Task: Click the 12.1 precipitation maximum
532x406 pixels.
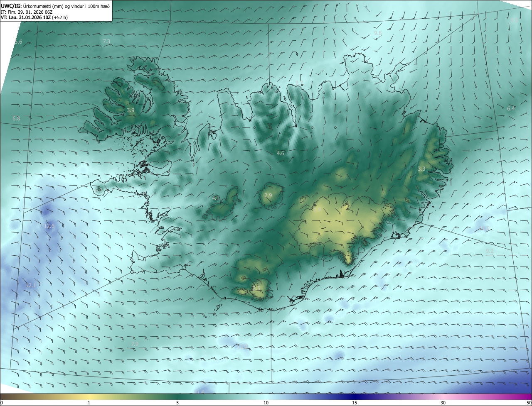Action: pyautogui.click(x=31, y=285)
